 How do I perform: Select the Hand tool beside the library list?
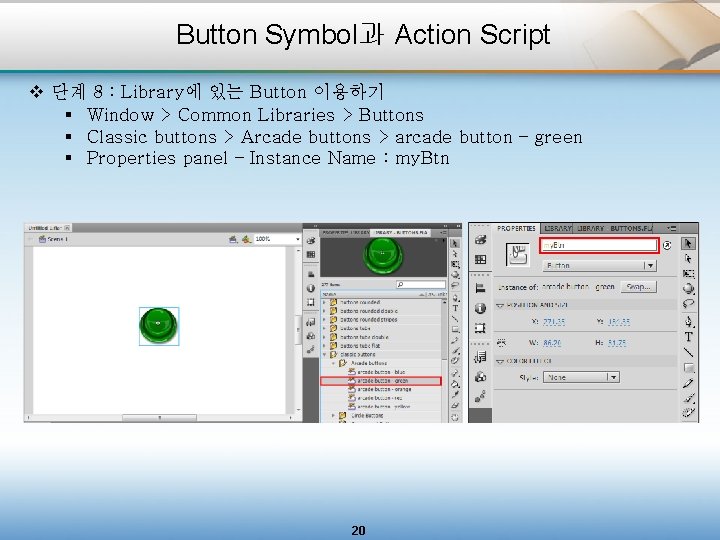455,417
